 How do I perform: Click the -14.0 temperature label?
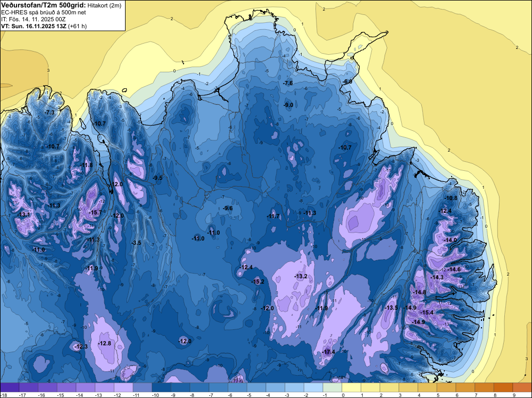pos(451,240)
